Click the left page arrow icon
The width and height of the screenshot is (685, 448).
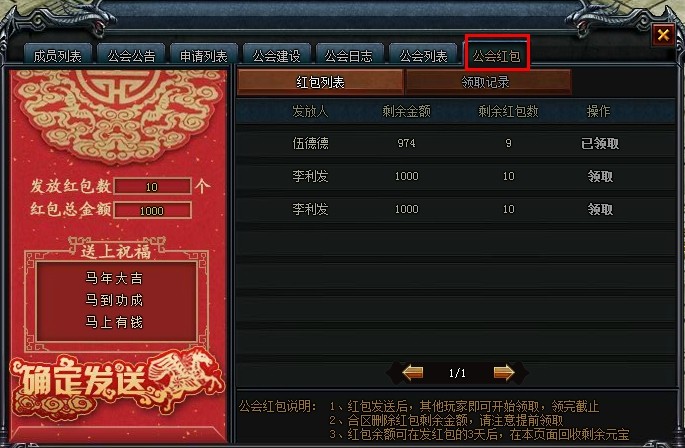tap(412, 373)
